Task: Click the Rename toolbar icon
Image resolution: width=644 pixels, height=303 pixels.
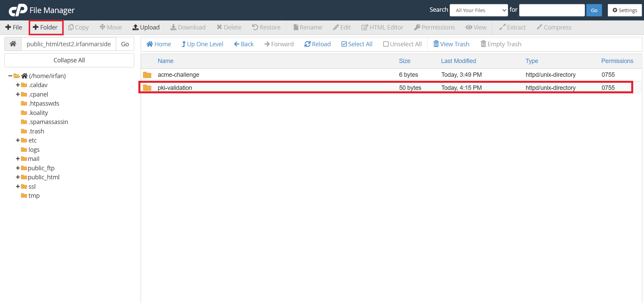Action: 296,27
